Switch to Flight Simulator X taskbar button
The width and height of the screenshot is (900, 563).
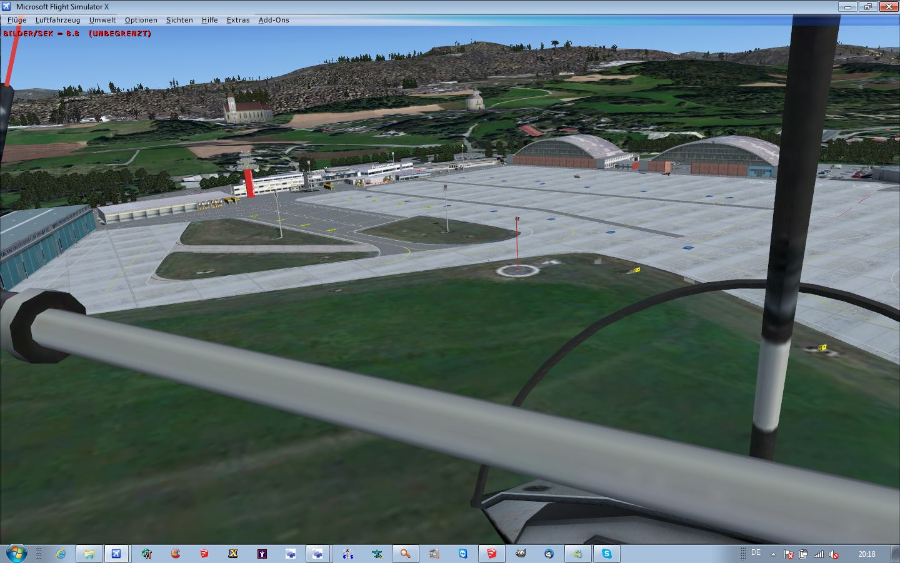coord(117,554)
